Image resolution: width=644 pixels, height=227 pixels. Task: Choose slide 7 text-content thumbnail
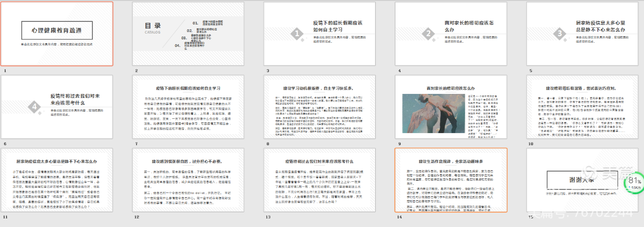(188, 107)
